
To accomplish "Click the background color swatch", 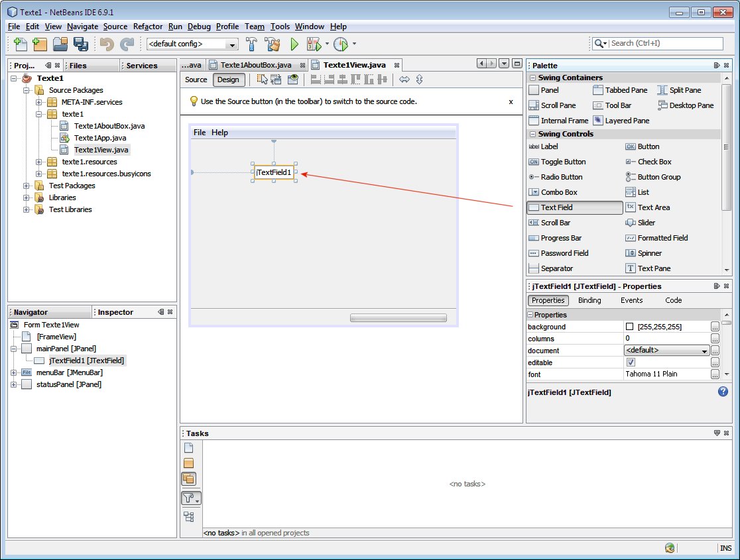I will pos(629,327).
